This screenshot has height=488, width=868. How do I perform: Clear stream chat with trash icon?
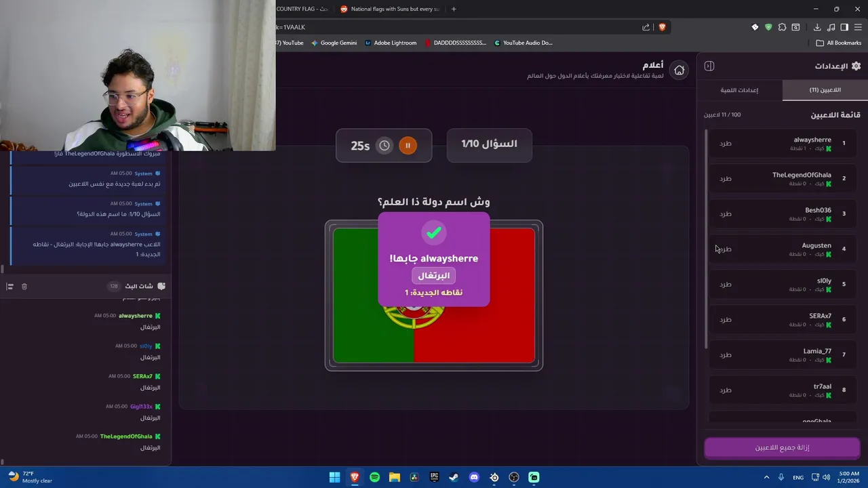point(24,287)
